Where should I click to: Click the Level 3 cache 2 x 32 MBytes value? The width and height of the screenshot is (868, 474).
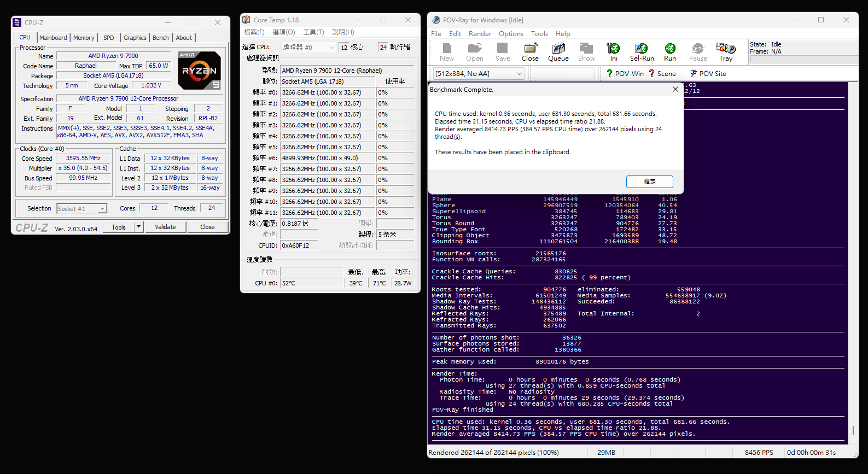pyautogui.click(x=170, y=188)
